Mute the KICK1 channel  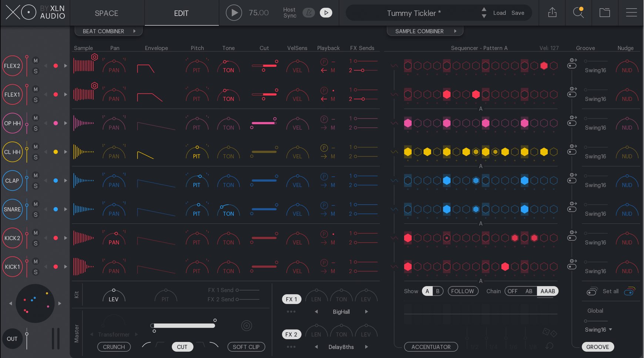click(36, 261)
